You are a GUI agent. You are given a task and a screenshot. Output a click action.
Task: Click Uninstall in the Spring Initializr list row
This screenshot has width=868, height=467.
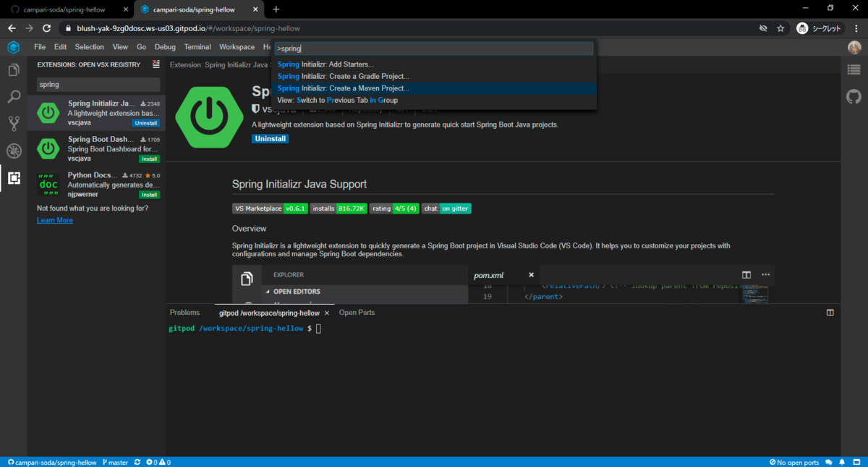pyautogui.click(x=145, y=123)
